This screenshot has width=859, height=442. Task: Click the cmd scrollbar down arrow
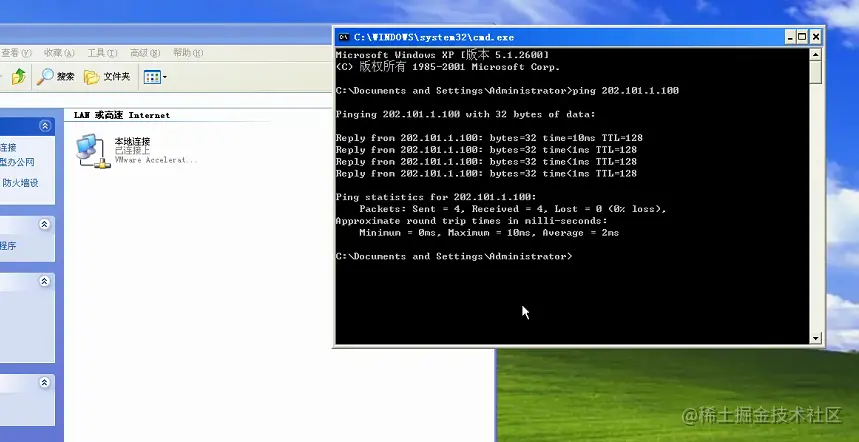coord(816,338)
